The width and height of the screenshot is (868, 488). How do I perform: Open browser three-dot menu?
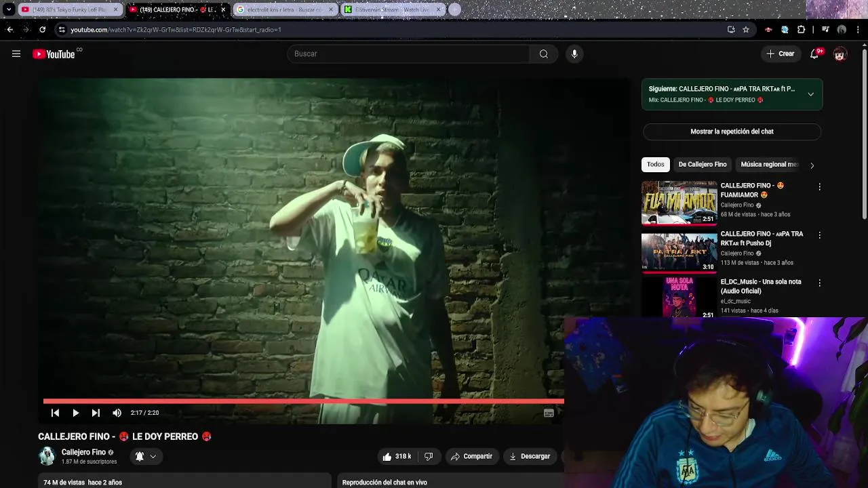[859, 30]
